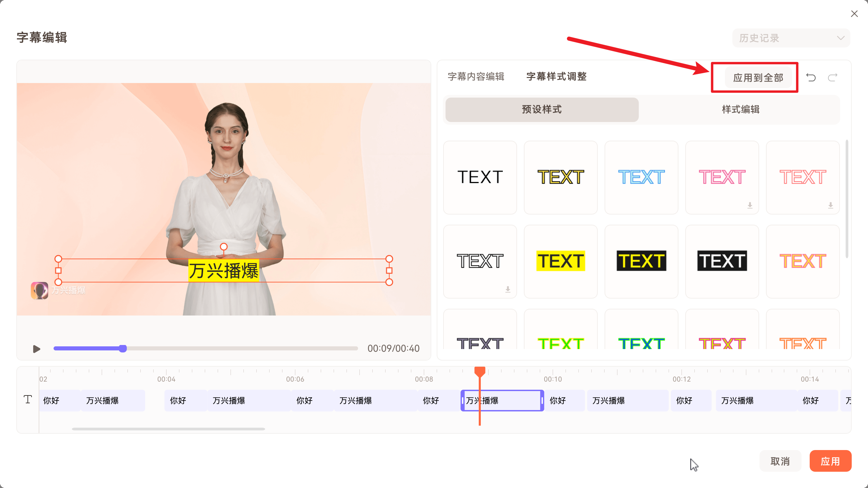Choose black background yellow TEXT preset
Image resolution: width=868 pixels, height=488 pixels.
tap(641, 261)
